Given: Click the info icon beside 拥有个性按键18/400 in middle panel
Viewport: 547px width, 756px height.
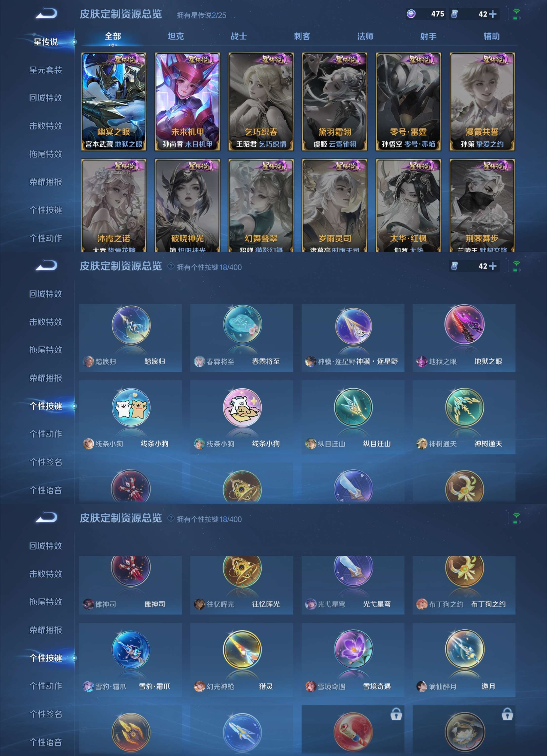Looking at the screenshot, I should tap(171, 266).
